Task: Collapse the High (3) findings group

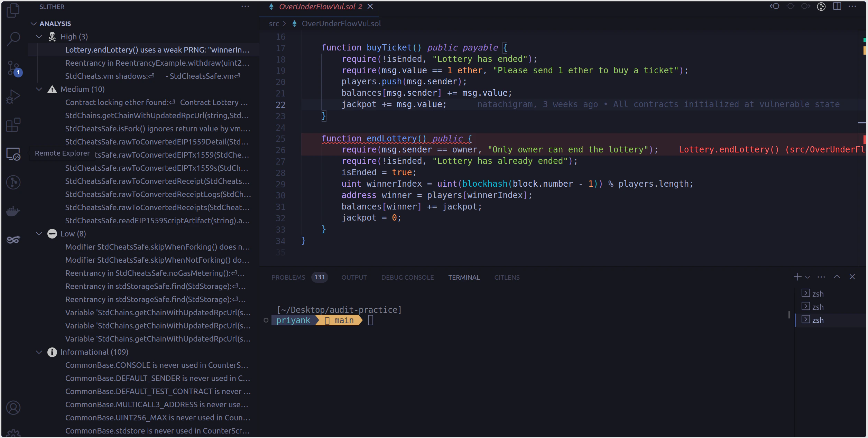Action: (x=38, y=36)
